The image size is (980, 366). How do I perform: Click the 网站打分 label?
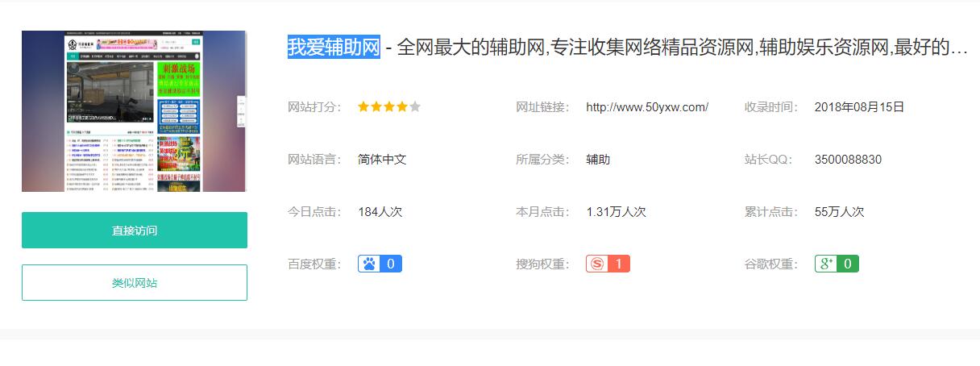point(315,107)
